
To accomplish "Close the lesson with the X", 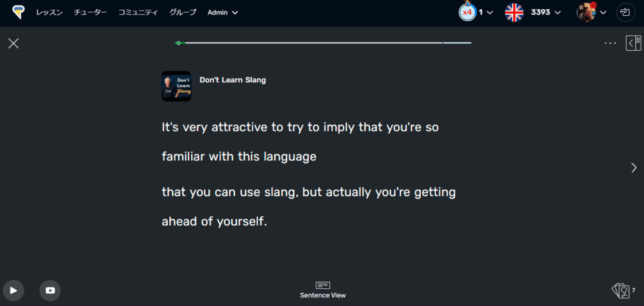I will click(x=13, y=43).
